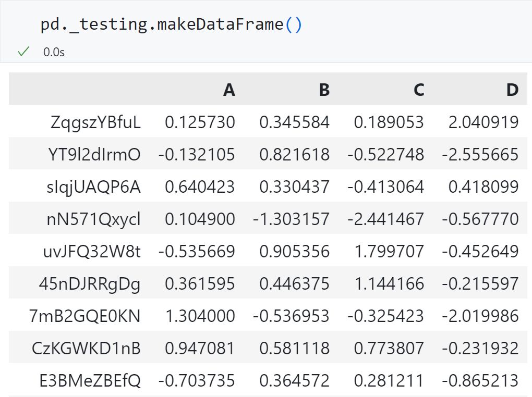Click cell value -0.567770
This screenshot has width=532, height=397.
(480, 219)
